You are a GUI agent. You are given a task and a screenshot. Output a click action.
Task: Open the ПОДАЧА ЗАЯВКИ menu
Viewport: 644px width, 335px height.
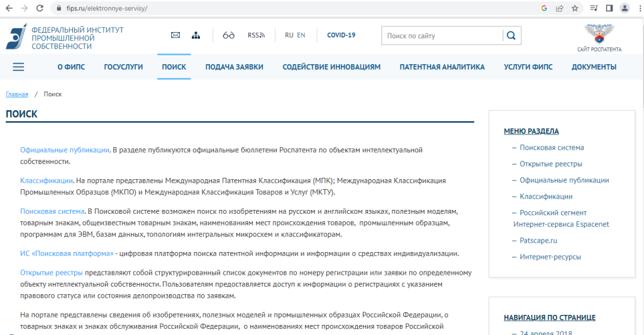click(x=234, y=67)
